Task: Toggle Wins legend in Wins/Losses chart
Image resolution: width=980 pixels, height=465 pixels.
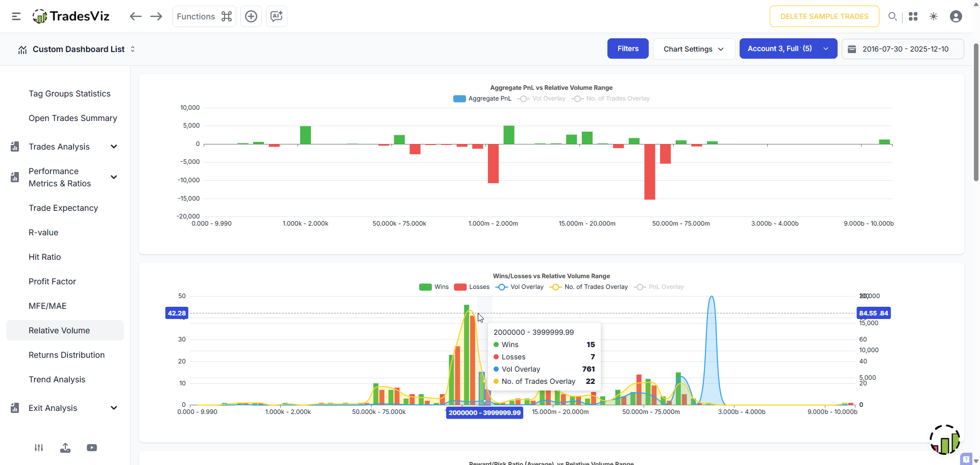Action: click(x=434, y=287)
